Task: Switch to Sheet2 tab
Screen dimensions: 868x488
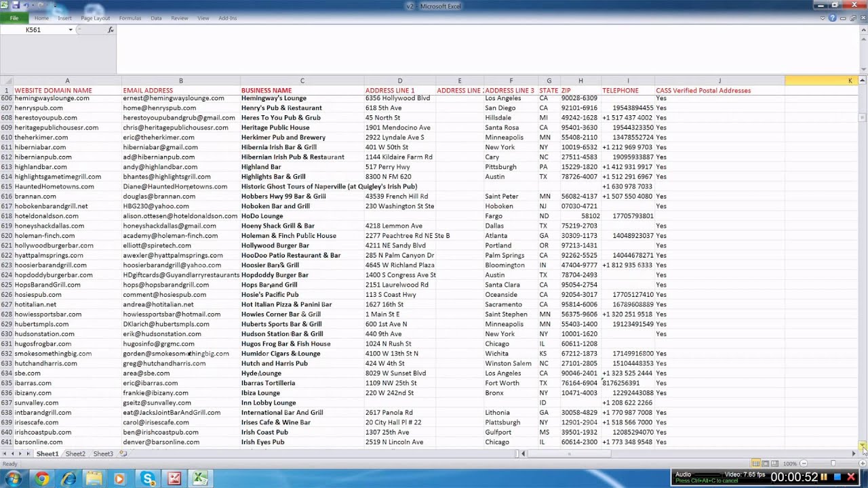Action: (x=75, y=453)
